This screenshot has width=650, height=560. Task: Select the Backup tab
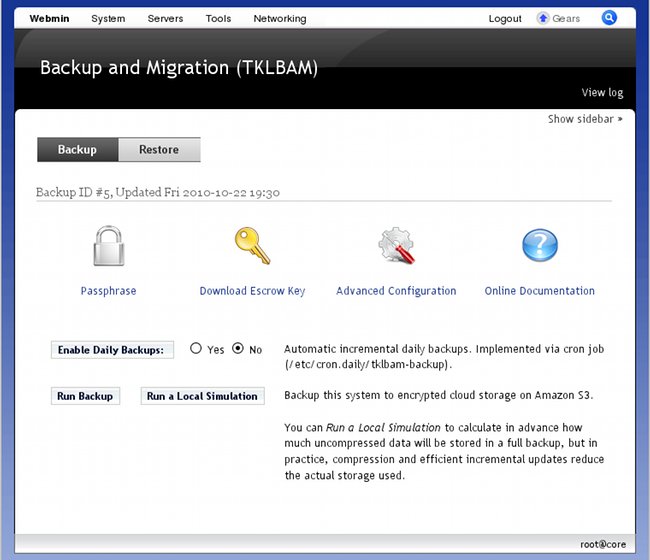(x=77, y=150)
